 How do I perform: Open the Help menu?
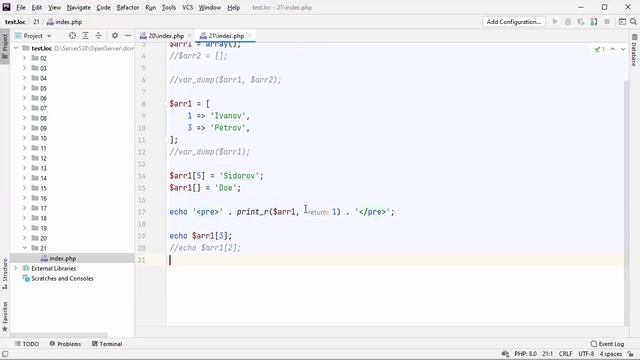coord(233,7)
